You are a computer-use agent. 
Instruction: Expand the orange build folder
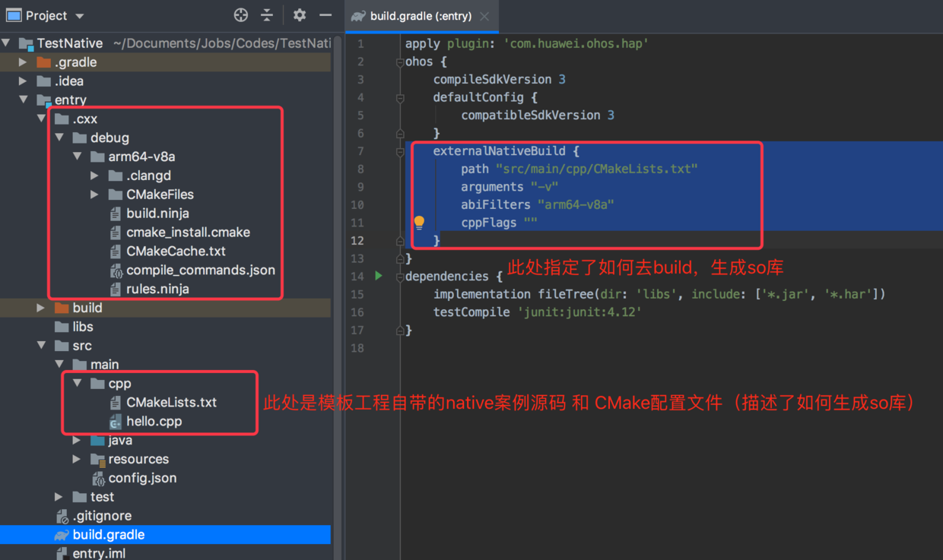point(42,308)
